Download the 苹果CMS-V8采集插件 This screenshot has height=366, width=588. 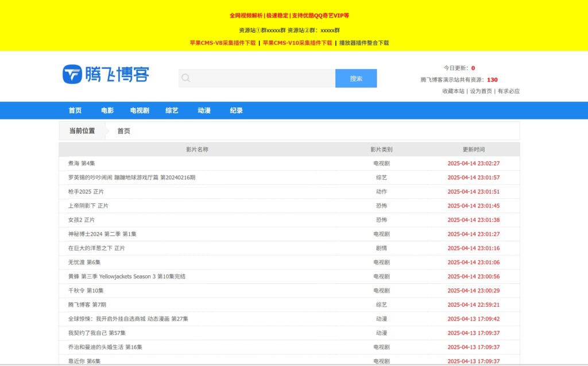[223, 43]
